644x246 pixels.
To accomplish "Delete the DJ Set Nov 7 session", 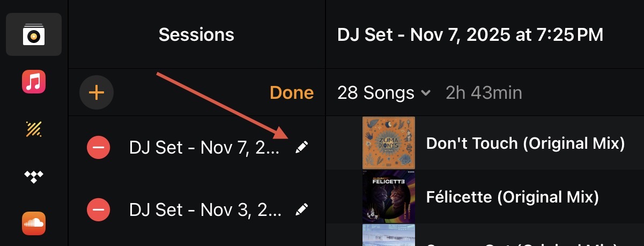I will (99, 147).
